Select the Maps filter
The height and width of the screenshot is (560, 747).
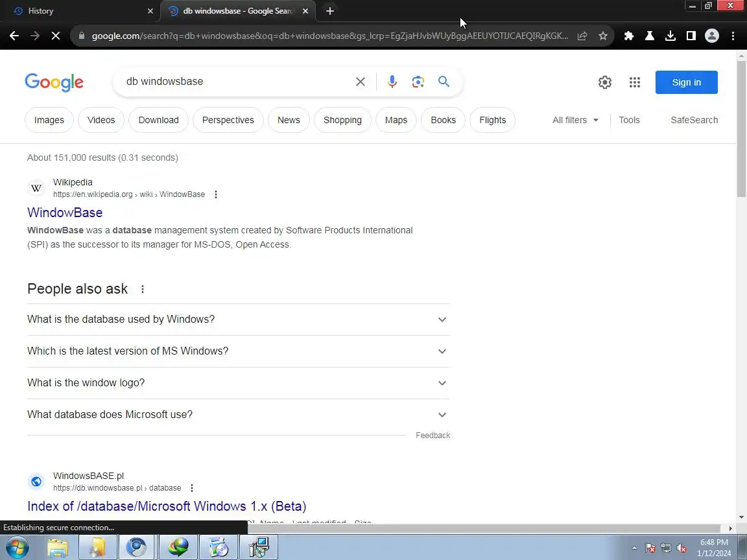pyautogui.click(x=396, y=120)
